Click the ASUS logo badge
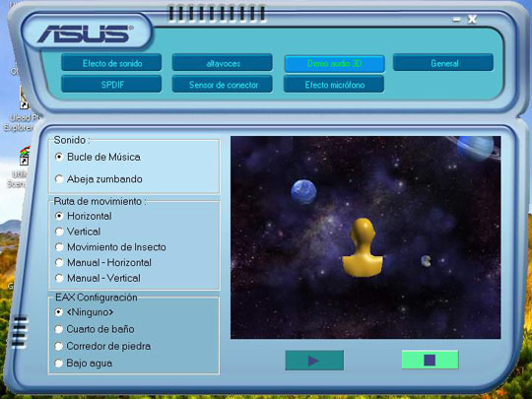Screen dimensions: 532x399 point(86,33)
